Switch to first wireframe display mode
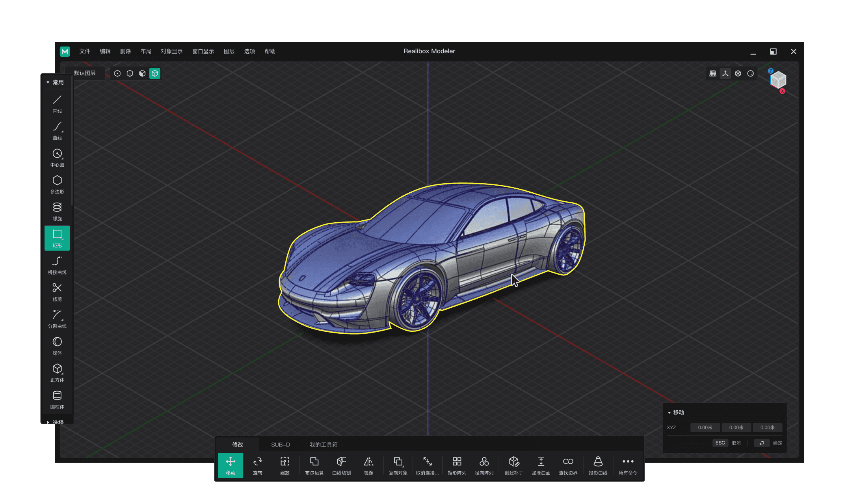 (117, 73)
